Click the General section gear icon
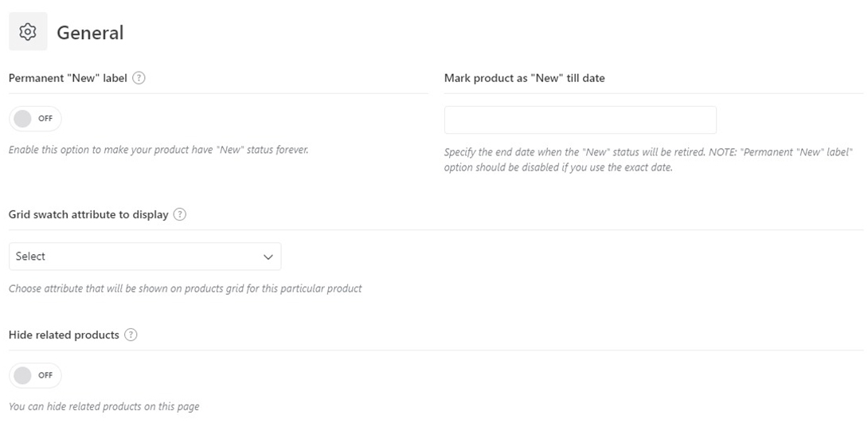This screenshot has height=423, width=868. point(28,32)
